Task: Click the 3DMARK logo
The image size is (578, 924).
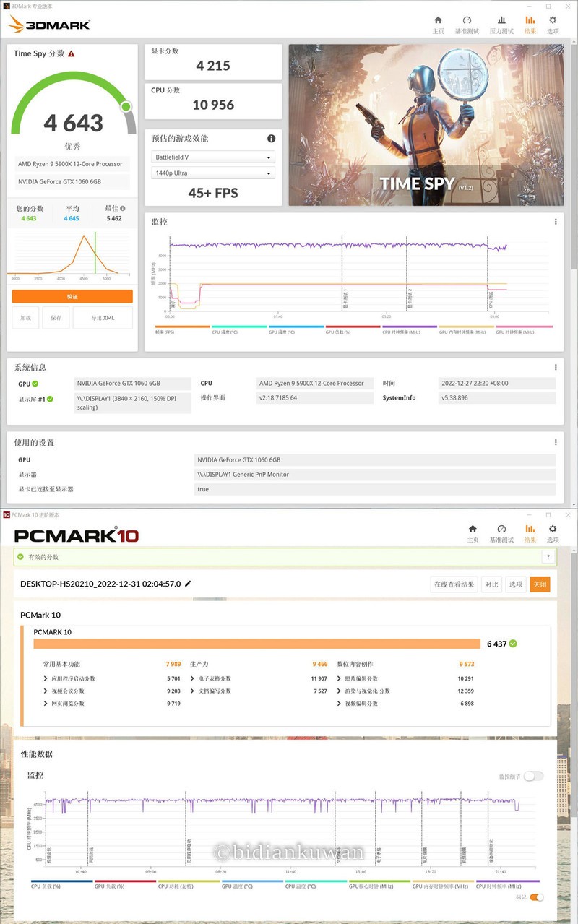Action: pyautogui.click(x=48, y=25)
